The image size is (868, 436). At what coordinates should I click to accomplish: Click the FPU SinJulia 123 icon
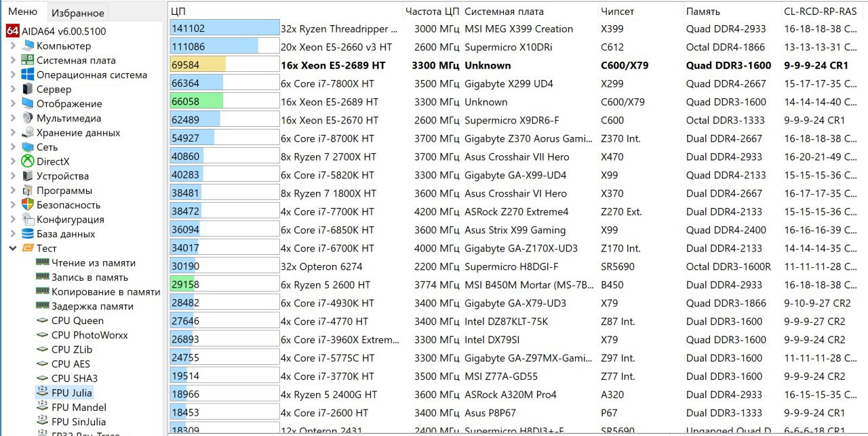click(42, 422)
